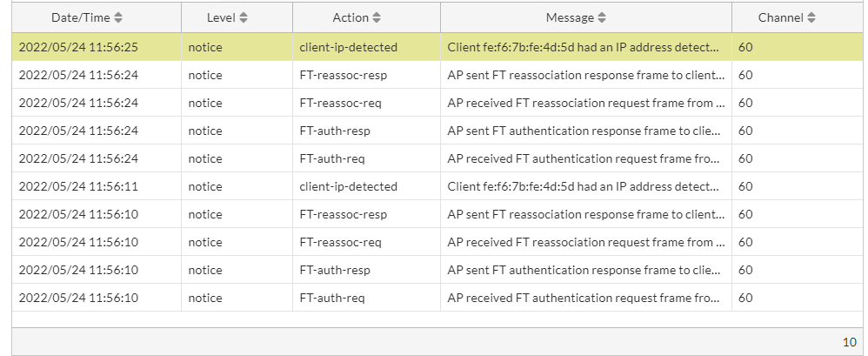Click FT-auth-req action at 11:56:24
This screenshot has height=356, width=868.
pyautogui.click(x=332, y=158)
